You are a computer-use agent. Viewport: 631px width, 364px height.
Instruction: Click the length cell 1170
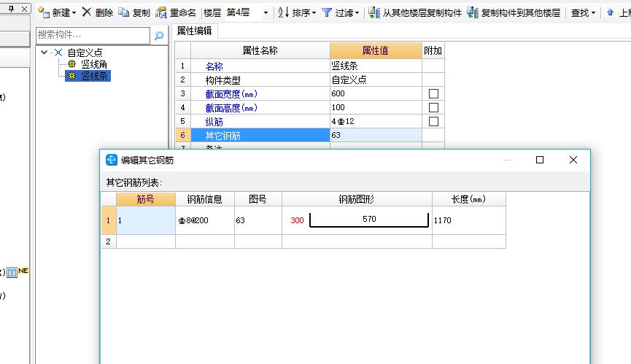pyautogui.click(x=469, y=220)
